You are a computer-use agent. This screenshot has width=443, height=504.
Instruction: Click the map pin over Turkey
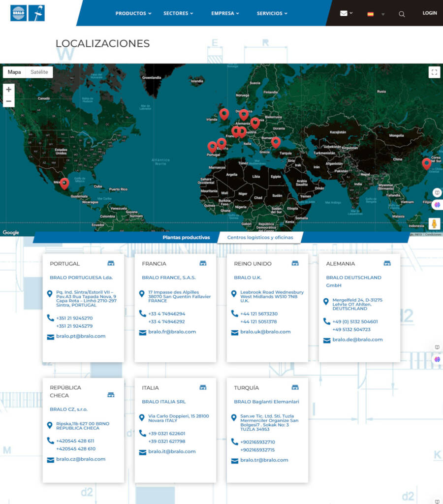276,142
